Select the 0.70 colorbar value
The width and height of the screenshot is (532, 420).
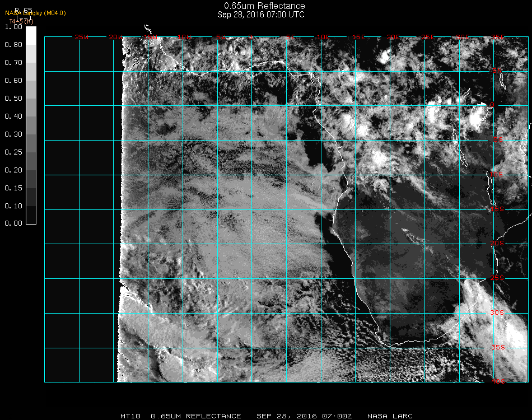coord(13,63)
